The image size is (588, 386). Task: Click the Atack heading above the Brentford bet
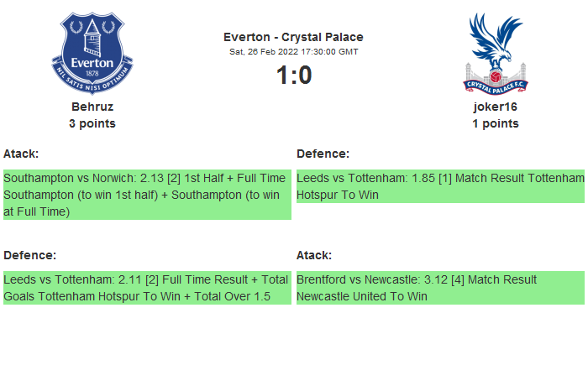(x=314, y=254)
